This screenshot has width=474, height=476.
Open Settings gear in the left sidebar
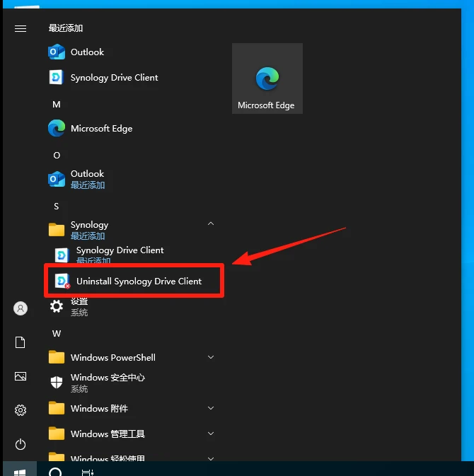(21, 410)
